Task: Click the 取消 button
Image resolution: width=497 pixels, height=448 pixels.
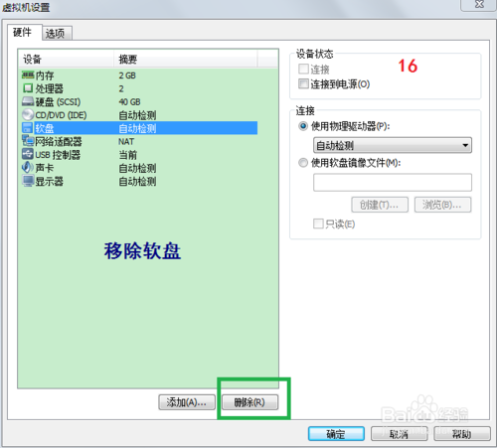Action: pyautogui.click(x=400, y=433)
